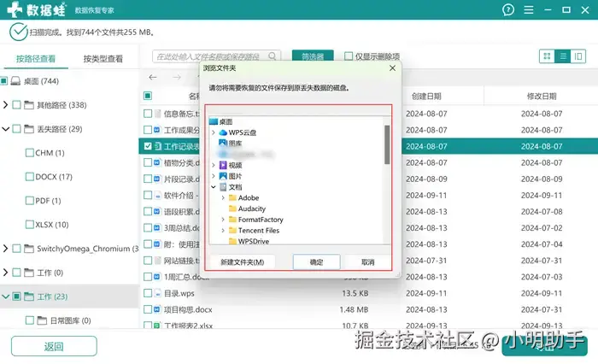Expand the Adobe folder node

[x=223, y=197]
